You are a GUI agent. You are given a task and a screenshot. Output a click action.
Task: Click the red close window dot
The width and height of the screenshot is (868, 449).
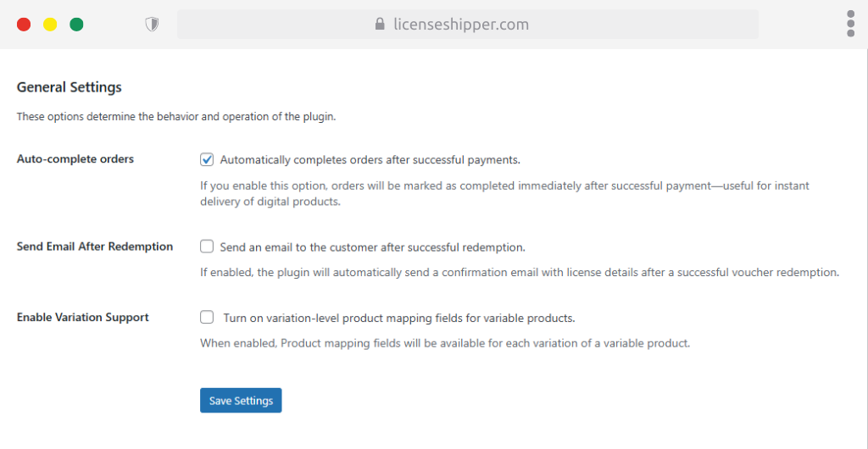pyautogui.click(x=24, y=25)
